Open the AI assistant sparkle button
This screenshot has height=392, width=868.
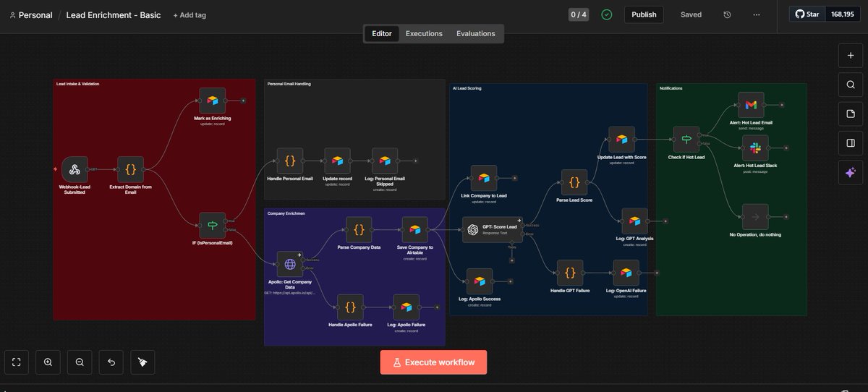pos(851,172)
